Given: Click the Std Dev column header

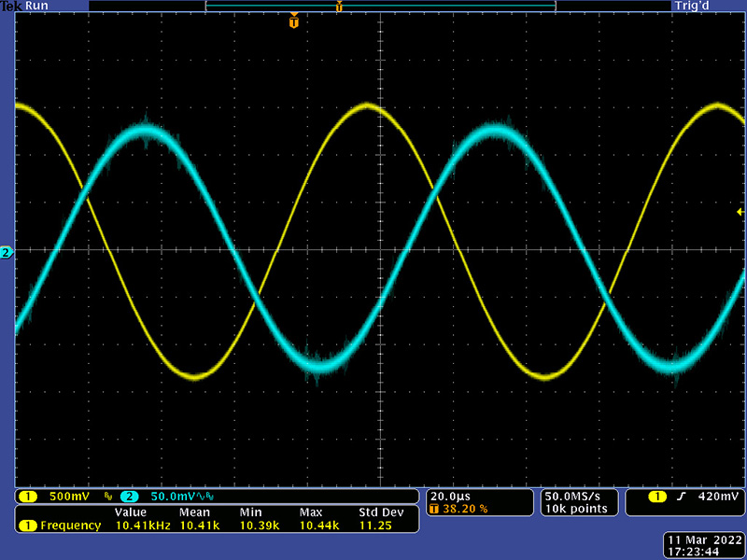Looking at the screenshot, I should click(381, 512).
